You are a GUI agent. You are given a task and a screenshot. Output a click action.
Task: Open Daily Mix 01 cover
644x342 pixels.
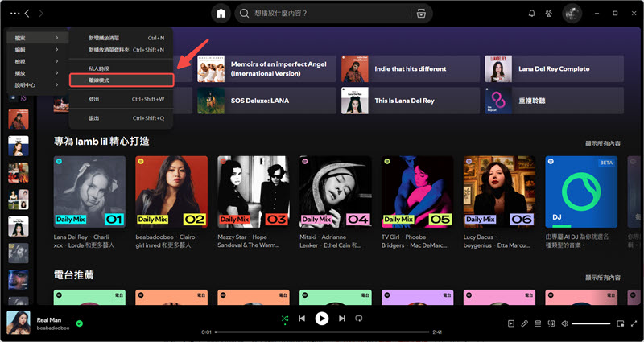pyautogui.click(x=89, y=192)
